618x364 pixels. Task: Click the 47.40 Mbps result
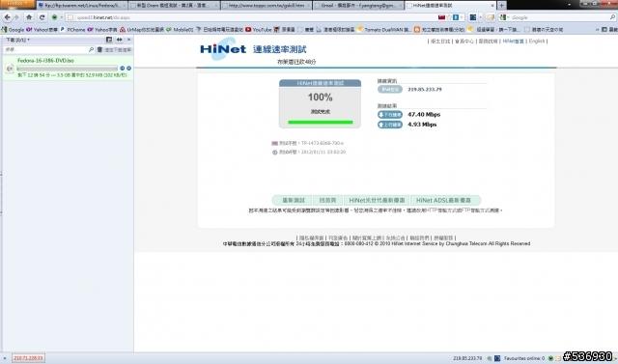(x=424, y=115)
